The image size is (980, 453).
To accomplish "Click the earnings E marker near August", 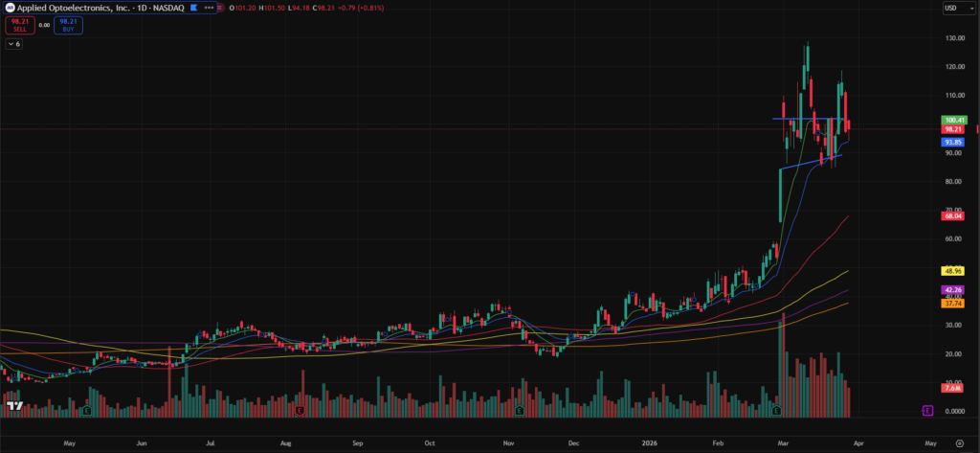I will (300, 410).
